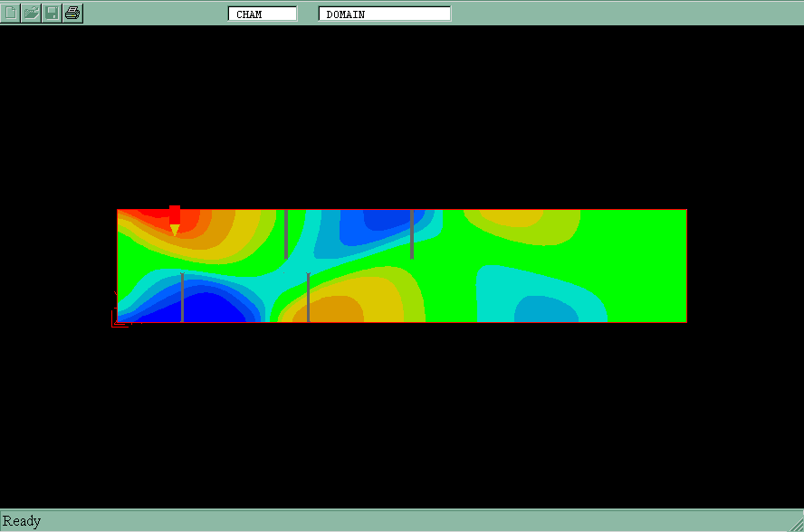Select the leftmost baffle rising from floor

click(182, 298)
